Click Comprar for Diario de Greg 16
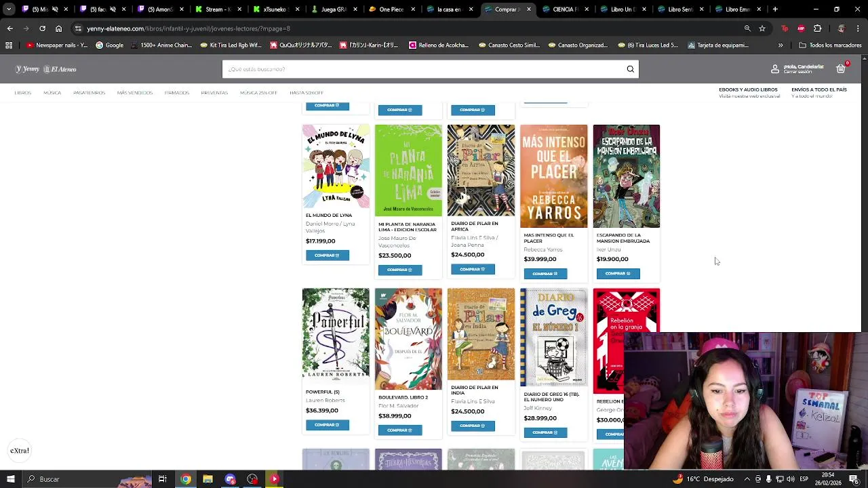The image size is (868, 488). pos(545,432)
